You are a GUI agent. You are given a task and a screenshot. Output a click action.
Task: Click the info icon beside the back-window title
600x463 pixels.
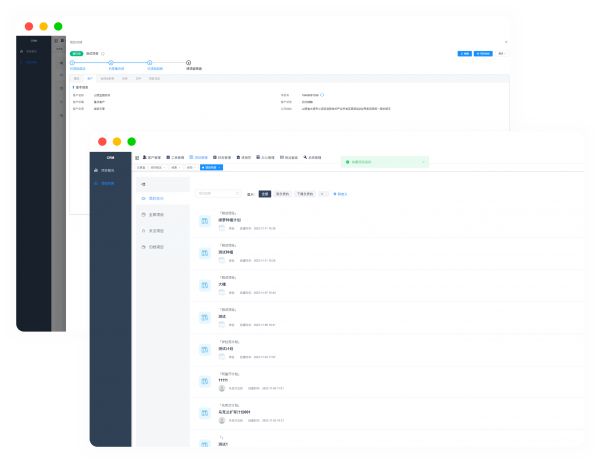click(103, 53)
